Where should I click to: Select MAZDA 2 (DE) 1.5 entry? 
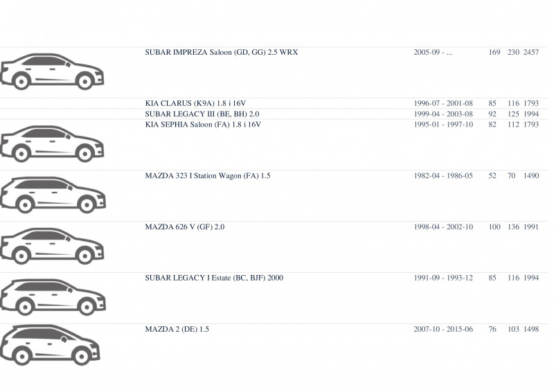177,329
